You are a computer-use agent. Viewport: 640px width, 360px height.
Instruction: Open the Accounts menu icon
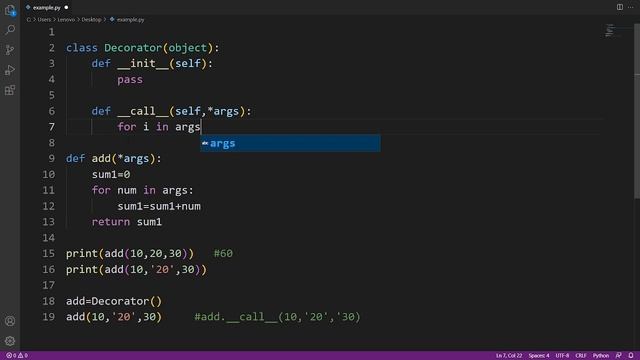coord(10,321)
